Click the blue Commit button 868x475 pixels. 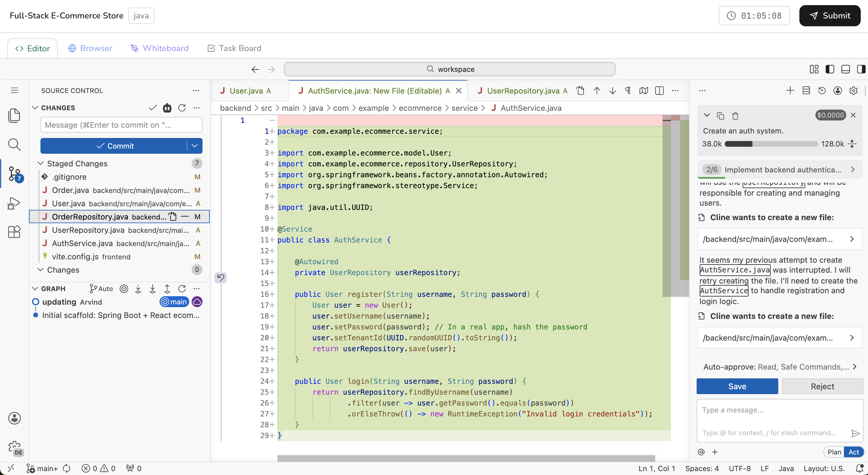tap(114, 146)
